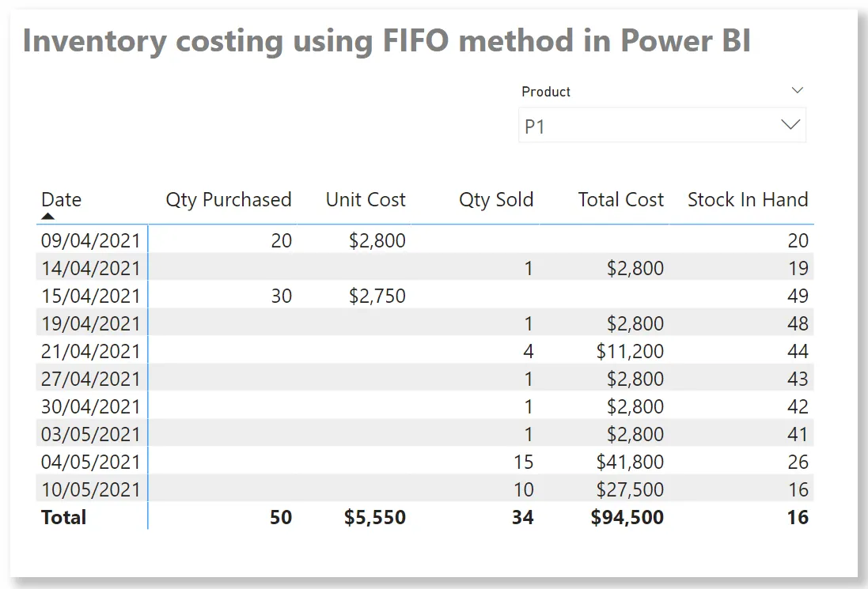Screen dimensions: 868x589
Task: Click Total Cost $41,800 cell
Action: [x=630, y=462]
